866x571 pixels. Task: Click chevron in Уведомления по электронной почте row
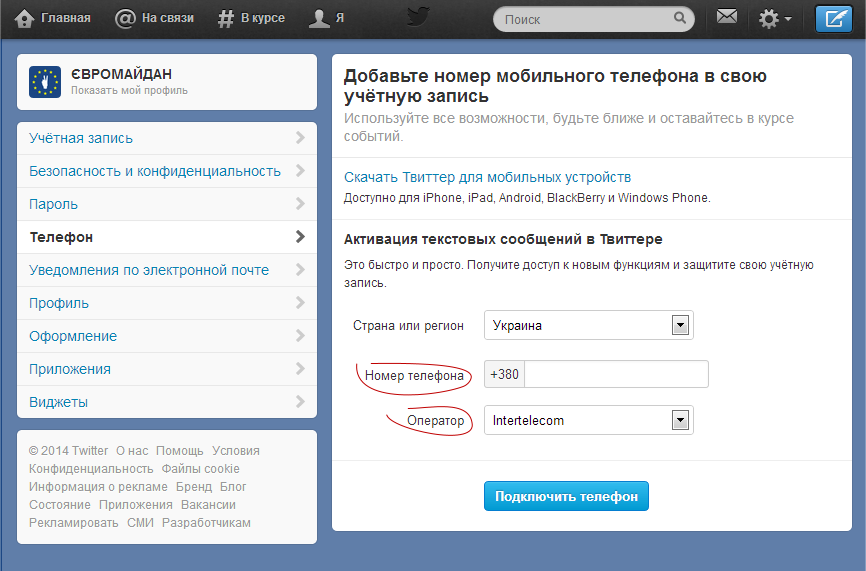pos(300,269)
